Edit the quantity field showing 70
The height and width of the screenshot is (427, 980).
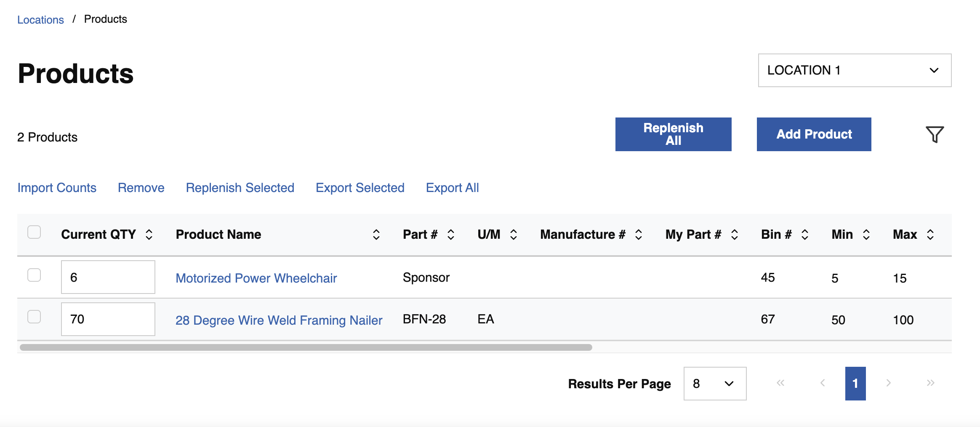click(x=108, y=319)
